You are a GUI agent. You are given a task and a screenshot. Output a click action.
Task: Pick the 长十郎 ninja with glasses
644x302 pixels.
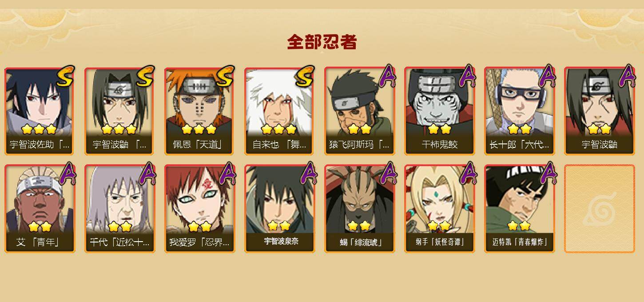coord(520,111)
